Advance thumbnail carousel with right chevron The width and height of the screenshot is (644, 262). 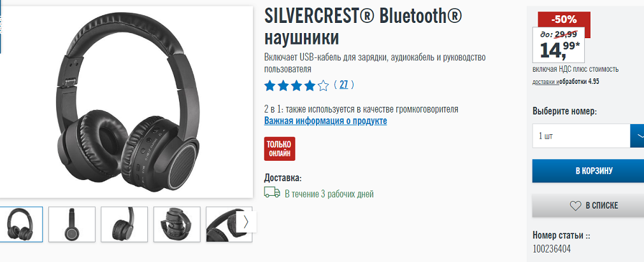pyautogui.click(x=246, y=222)
